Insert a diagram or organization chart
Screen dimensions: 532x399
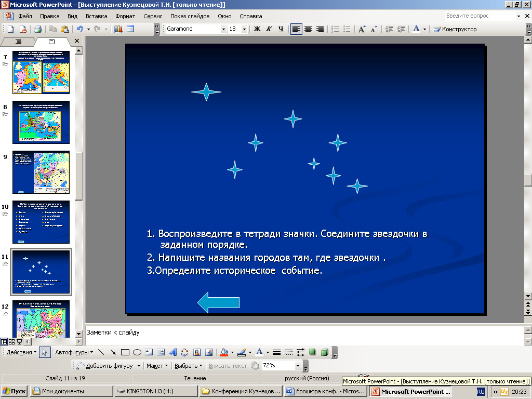pyautogui.click(x=184, y=352)
